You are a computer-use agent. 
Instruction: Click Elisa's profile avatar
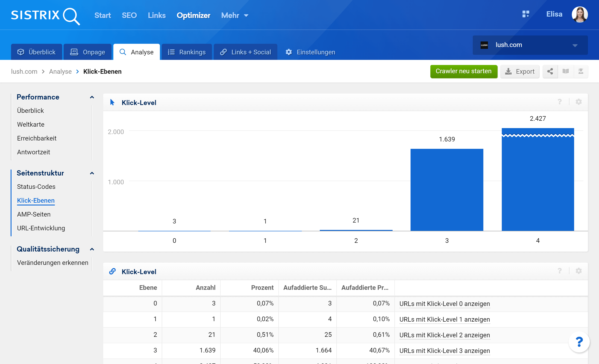(580, 15)
